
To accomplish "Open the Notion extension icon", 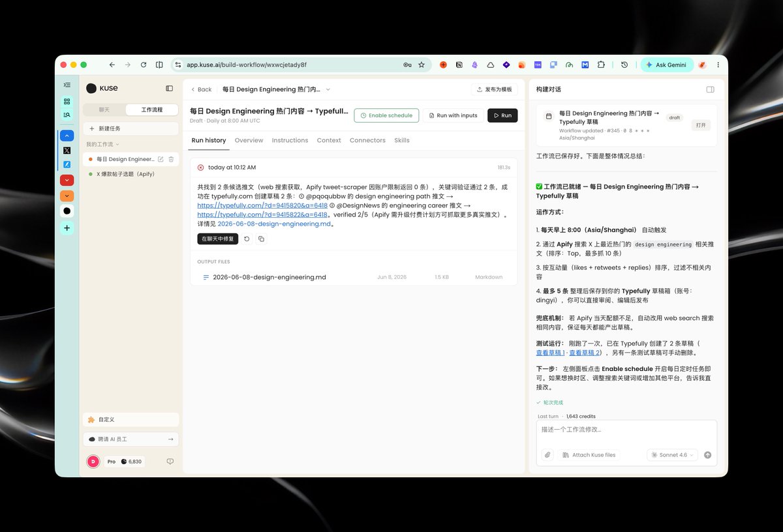I will click(x=459, y=65).
